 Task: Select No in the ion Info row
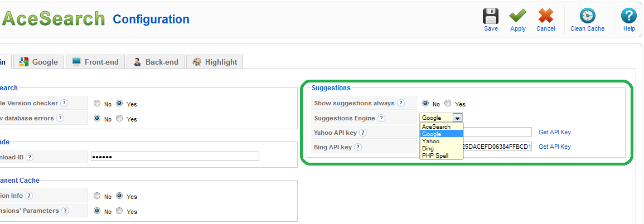click(98, 196)
